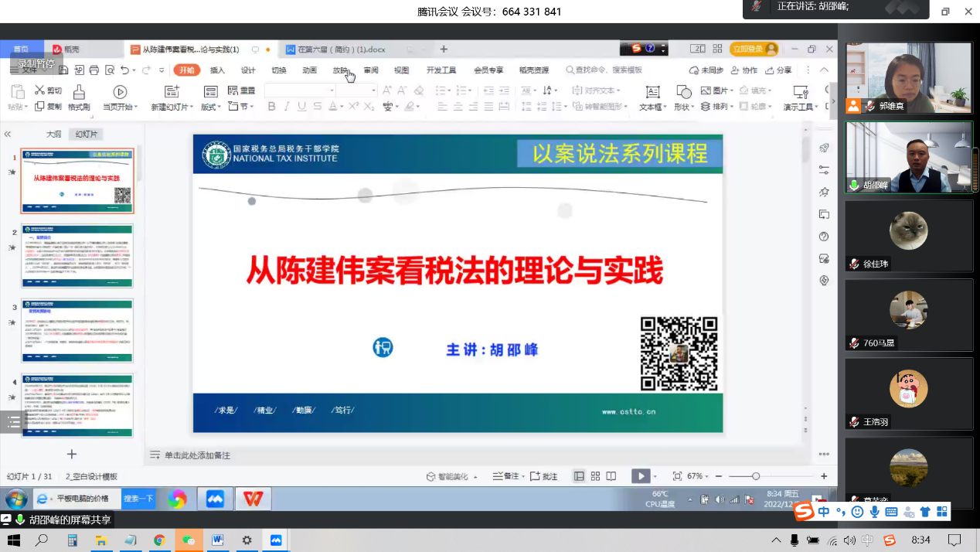The width and height of the screenshot is (980, 552).
Task: Toggle underline formatting
Action: click(x=302, y=107)
